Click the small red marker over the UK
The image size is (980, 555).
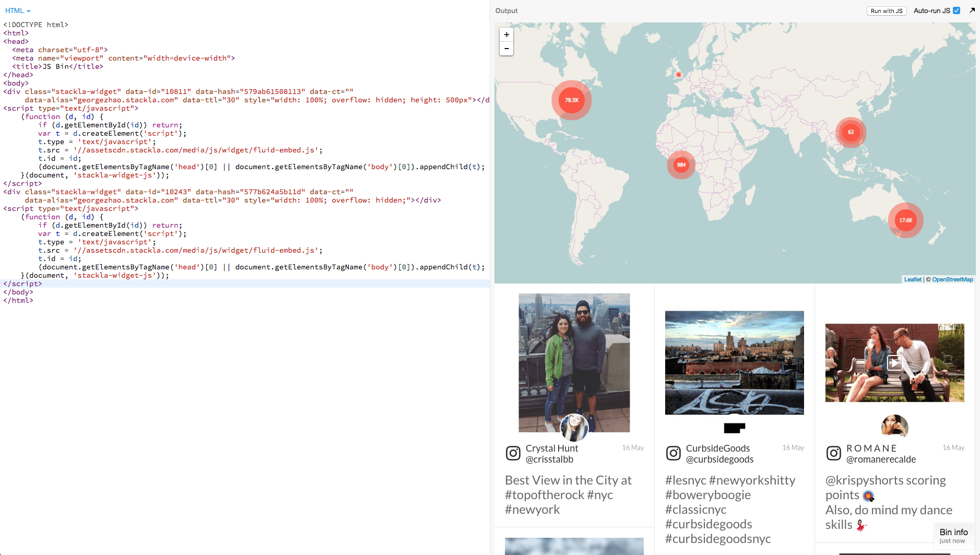679,75
